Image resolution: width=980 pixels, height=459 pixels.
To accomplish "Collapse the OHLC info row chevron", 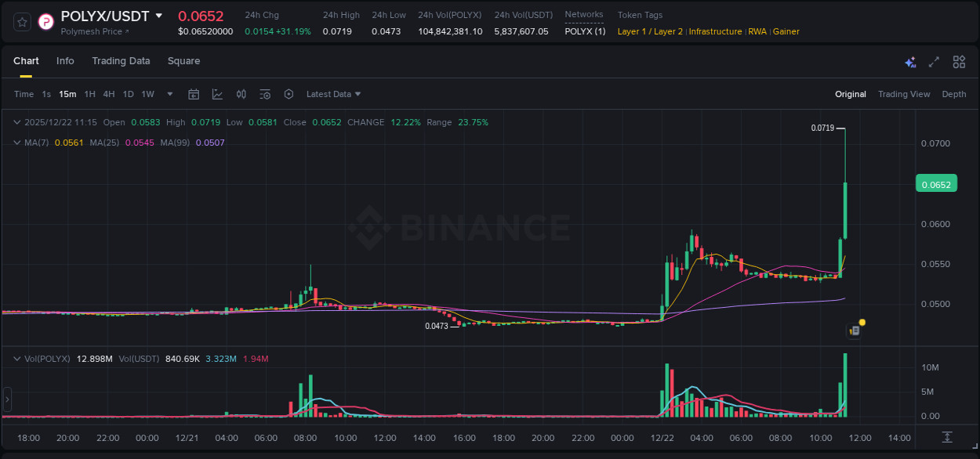I will [16, 122].
